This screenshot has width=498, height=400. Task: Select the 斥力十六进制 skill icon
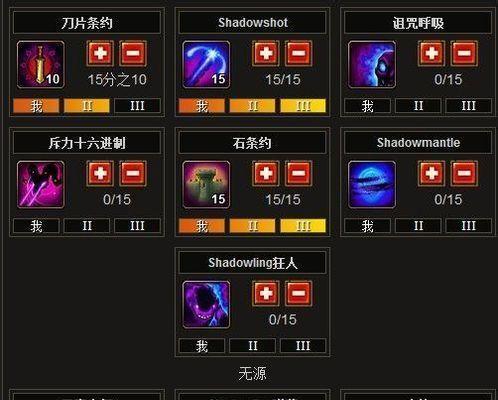pyautogui.click(x=41, y=184)
